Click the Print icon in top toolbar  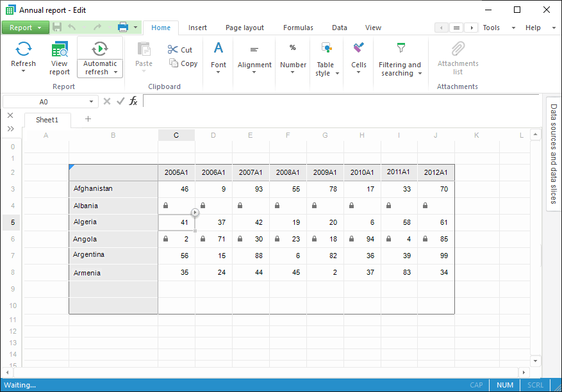pos(123,28)
